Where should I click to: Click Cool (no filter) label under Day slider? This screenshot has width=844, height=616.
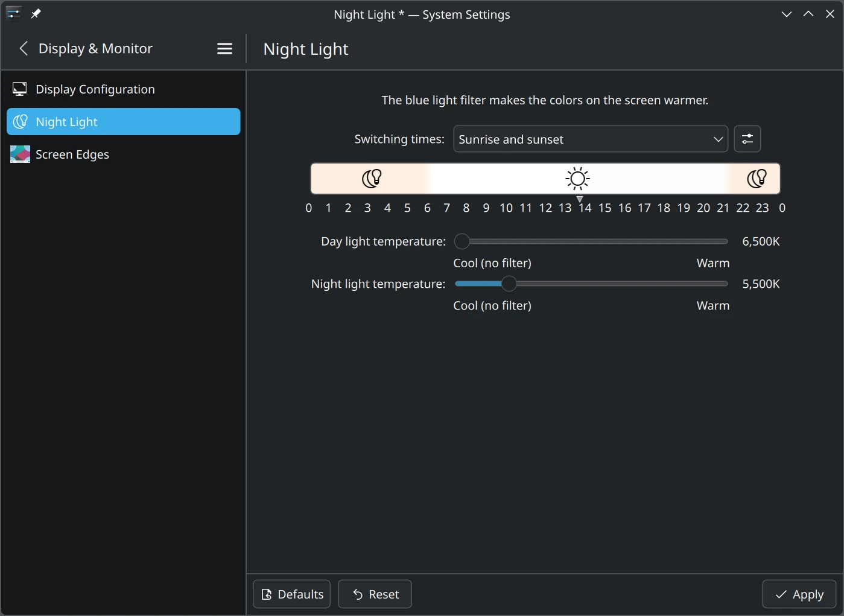[492, 263]
